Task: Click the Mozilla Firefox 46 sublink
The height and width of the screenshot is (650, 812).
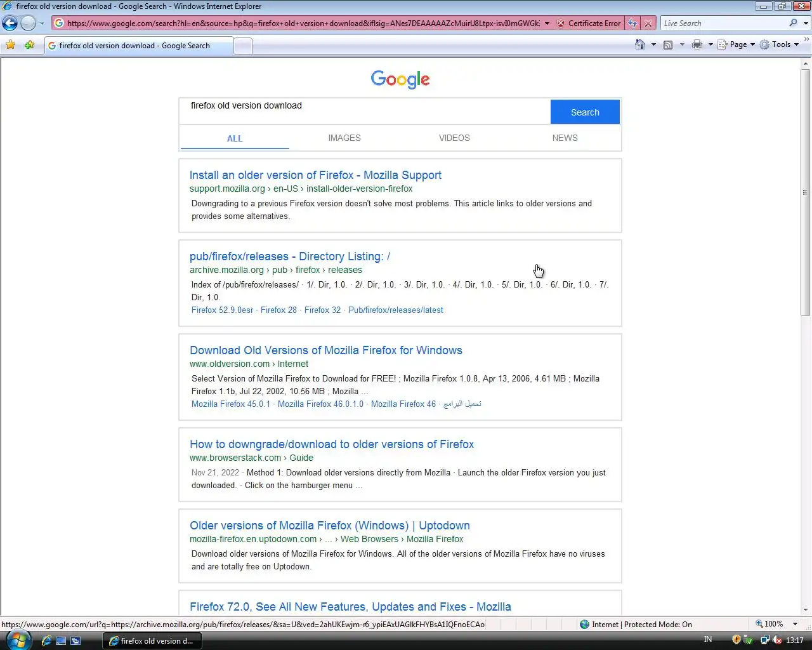Action: tap(403, 404)
